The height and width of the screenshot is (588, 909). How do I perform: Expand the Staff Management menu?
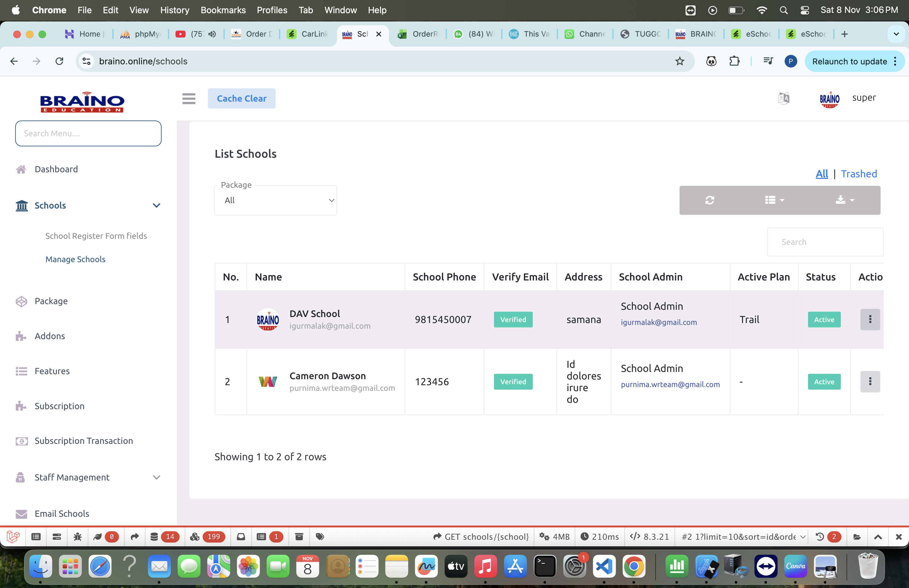point(156,477)
